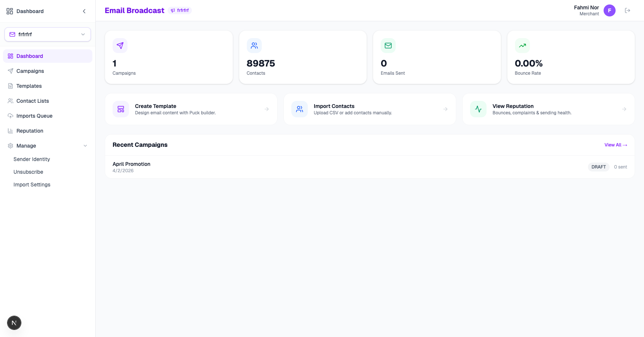
Task: Click the dark floating N button at bottom-left
Action: tap(14, 322)
